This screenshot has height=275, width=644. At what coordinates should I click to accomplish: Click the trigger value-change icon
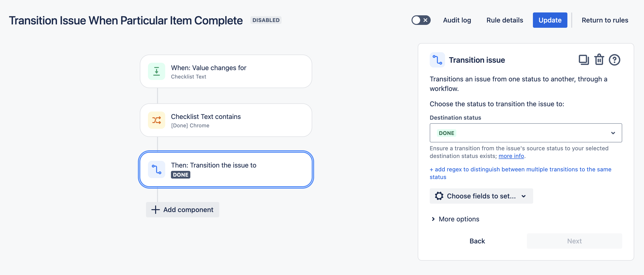(x=157, y=71)
